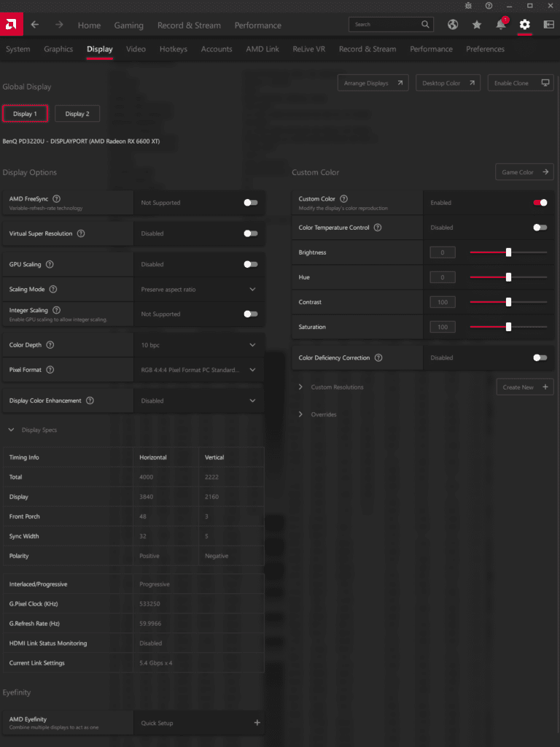Image resolution: width=560 pixels, height=747 pixels.
Task: Click the AMD logo icon
Action: pos(10,25)
